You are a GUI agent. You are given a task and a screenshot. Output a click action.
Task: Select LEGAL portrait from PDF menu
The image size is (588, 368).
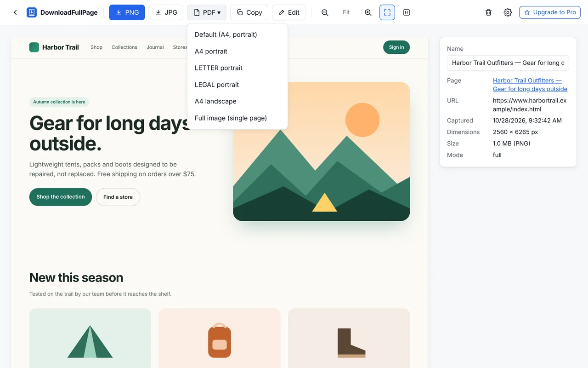click(x=237, y=85)
